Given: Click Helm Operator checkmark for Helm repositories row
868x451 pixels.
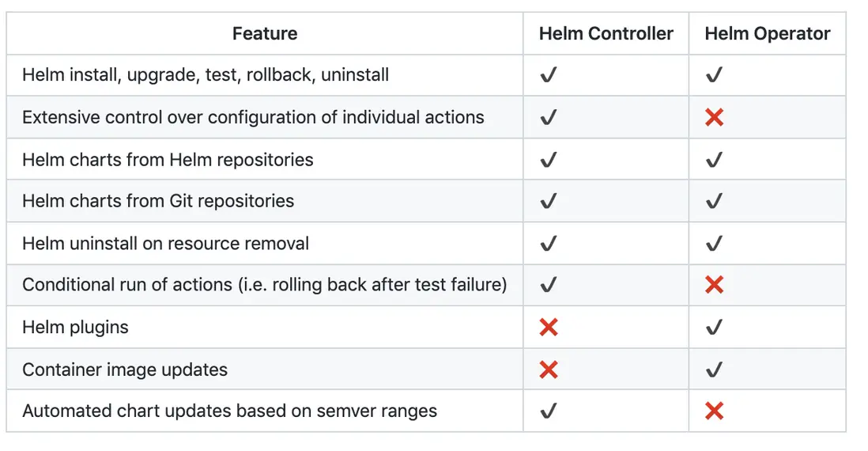Looking at the screenshot, I should pos(714,160).
